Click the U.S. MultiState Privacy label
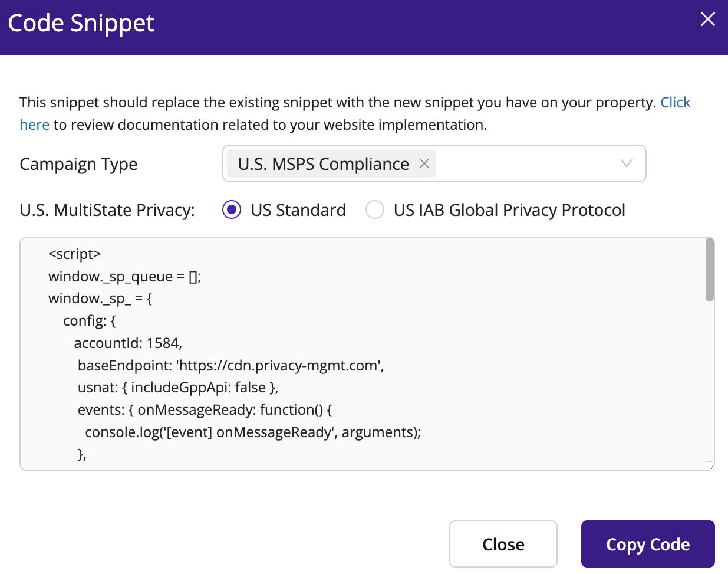The image size is (728, 574). click(x=107, y=210)
